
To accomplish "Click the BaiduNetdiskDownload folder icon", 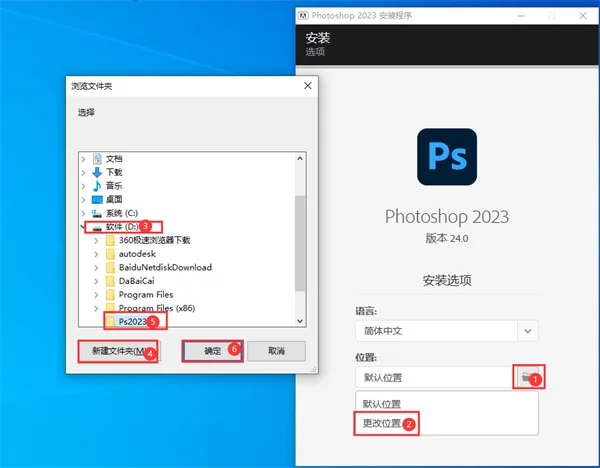I will [x=110, y=267].
